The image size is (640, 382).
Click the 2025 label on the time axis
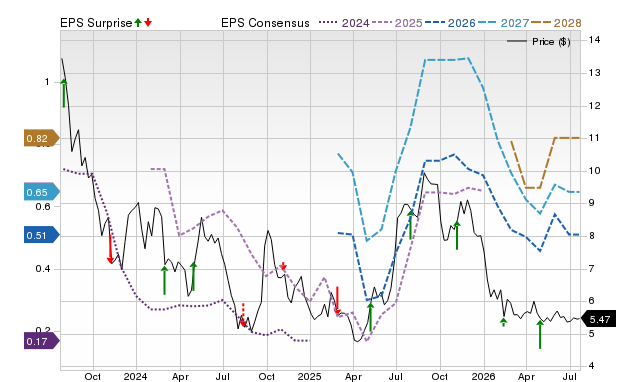click(310, 376)
